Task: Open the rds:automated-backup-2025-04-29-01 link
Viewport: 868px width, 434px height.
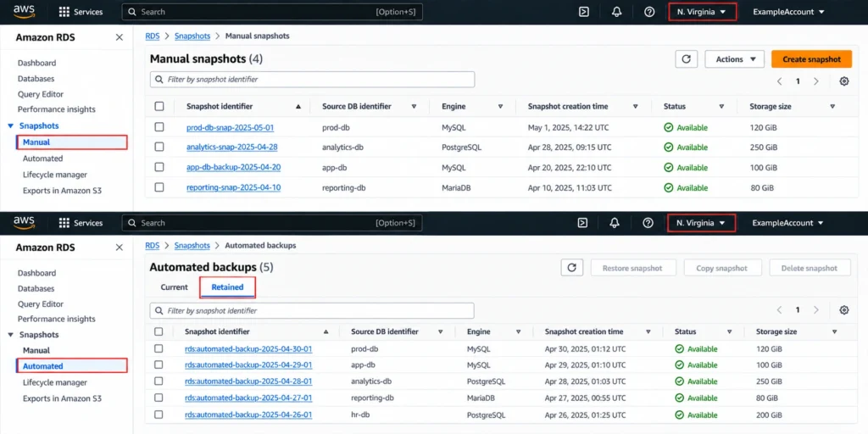Action: point(248,365)
